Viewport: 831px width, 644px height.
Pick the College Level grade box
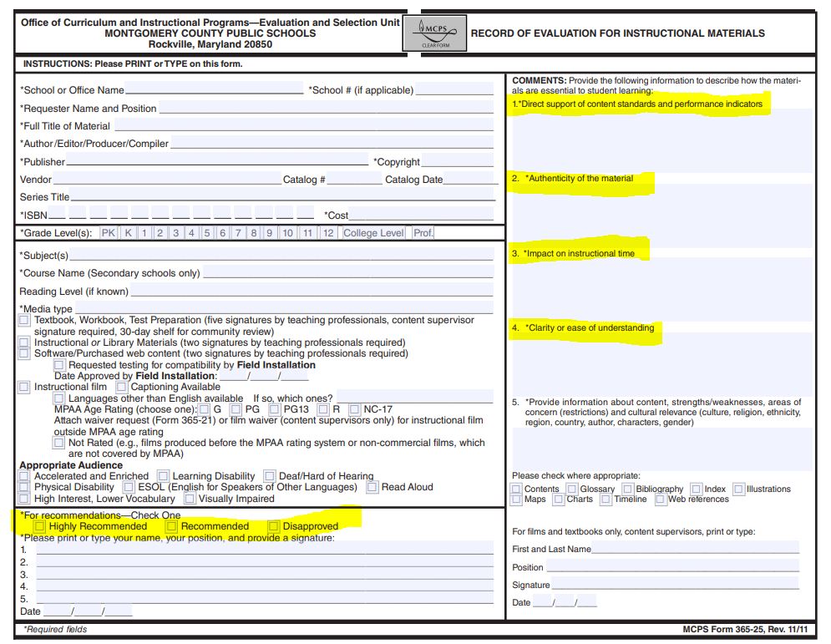click(373, 233)
